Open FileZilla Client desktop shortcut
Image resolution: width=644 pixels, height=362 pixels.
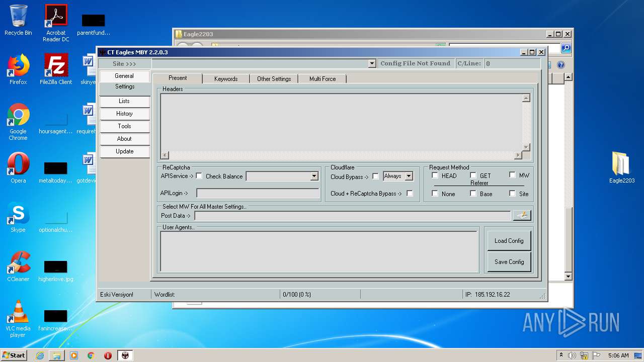pos(56,69)
